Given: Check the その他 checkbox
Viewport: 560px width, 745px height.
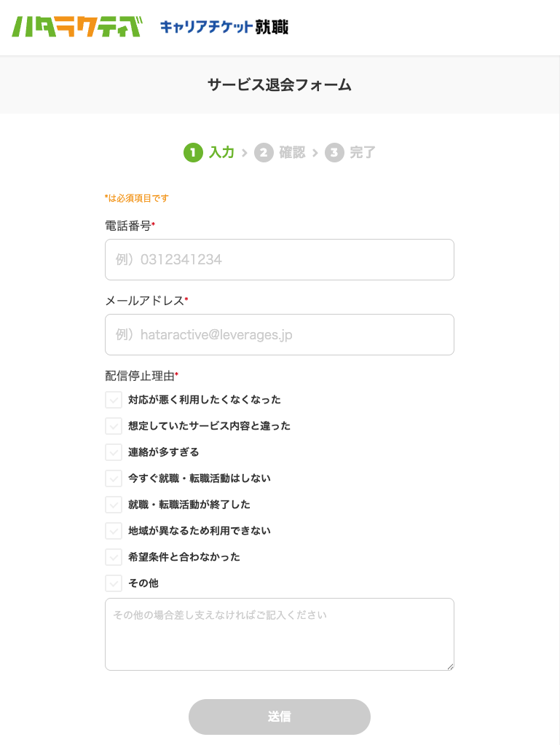Looking at the screenshot, I should tap(114, 583).
